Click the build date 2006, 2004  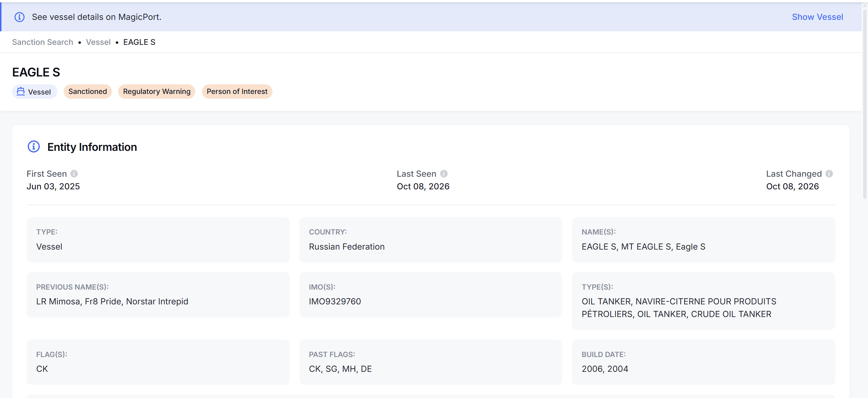pyautogui.click(x=605, y=369)
